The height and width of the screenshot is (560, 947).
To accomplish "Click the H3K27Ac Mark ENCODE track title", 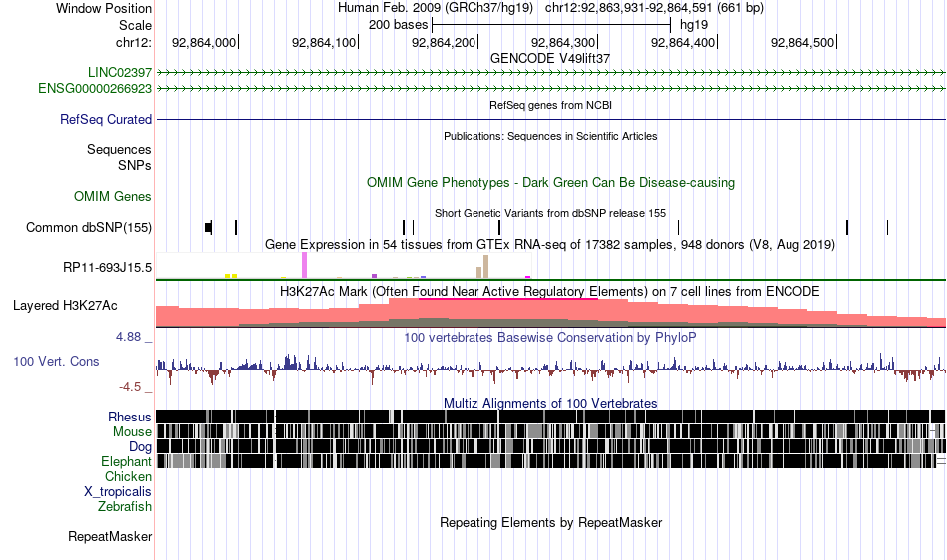I will [x=550, y=292].
